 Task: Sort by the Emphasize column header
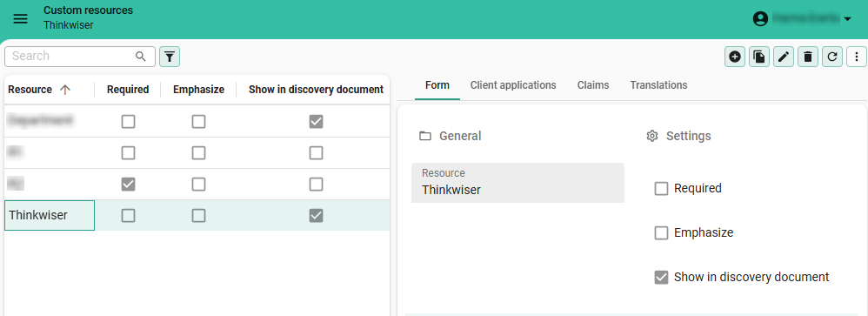pos(198,90)
